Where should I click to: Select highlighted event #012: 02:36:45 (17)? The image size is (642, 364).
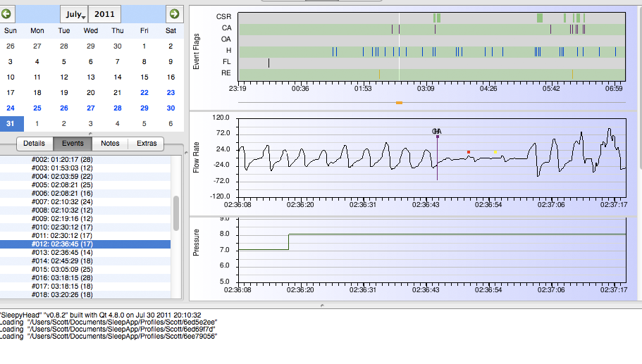point(85,244)
